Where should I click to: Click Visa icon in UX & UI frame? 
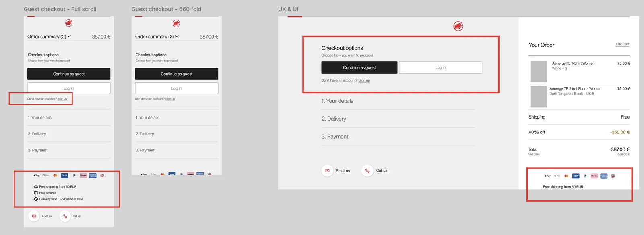tap(576, 176)
